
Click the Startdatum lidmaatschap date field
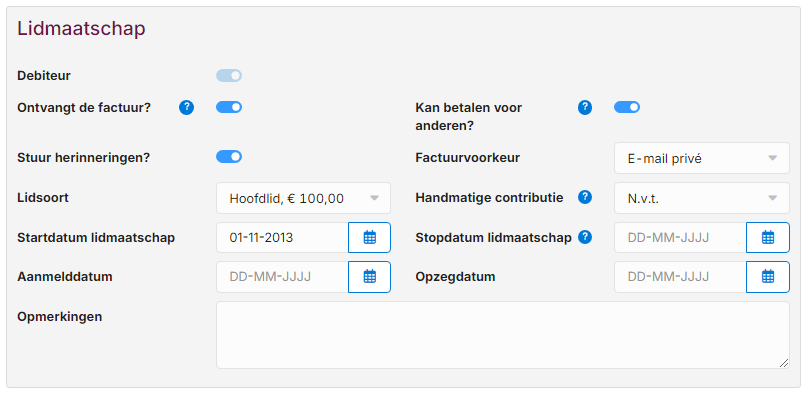click(x=282, y=238)
